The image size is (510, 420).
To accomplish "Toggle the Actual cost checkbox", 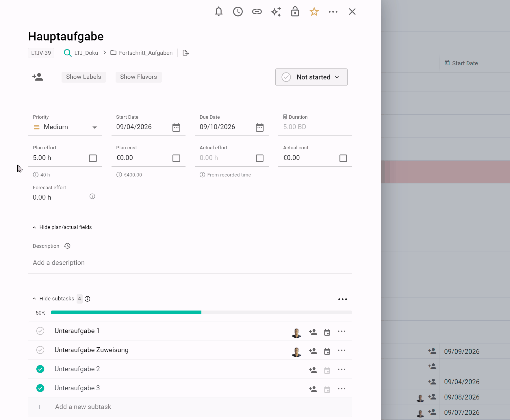I will click(343, 158).
